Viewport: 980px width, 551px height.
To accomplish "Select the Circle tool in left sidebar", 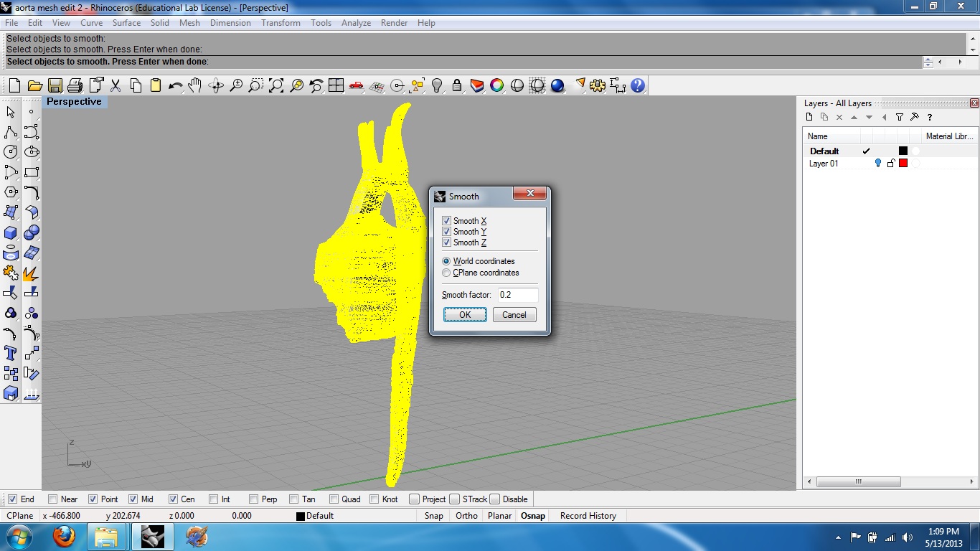I will [x=11, y=152].
